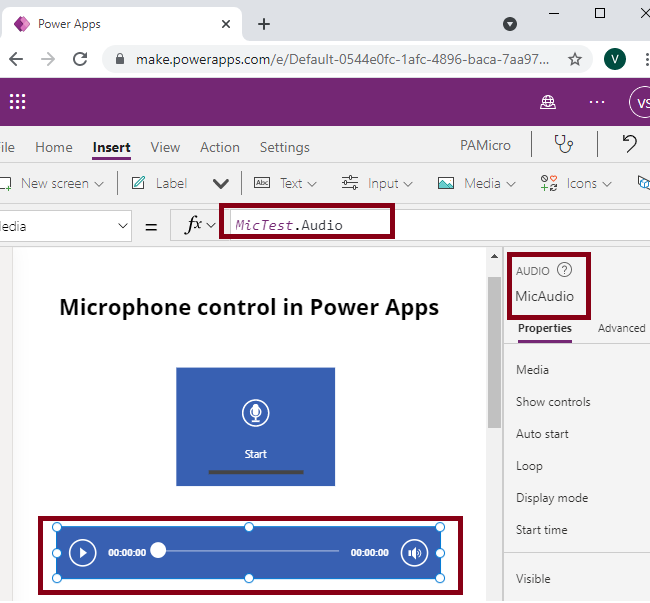Click the audio seek slider knob

[158, 550]
